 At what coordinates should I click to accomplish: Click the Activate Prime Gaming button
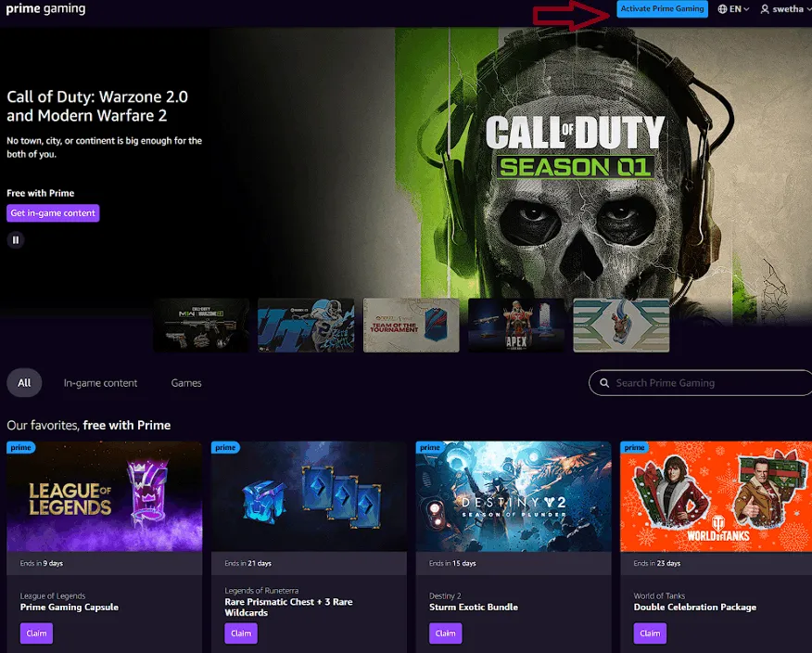coord(663,9)
